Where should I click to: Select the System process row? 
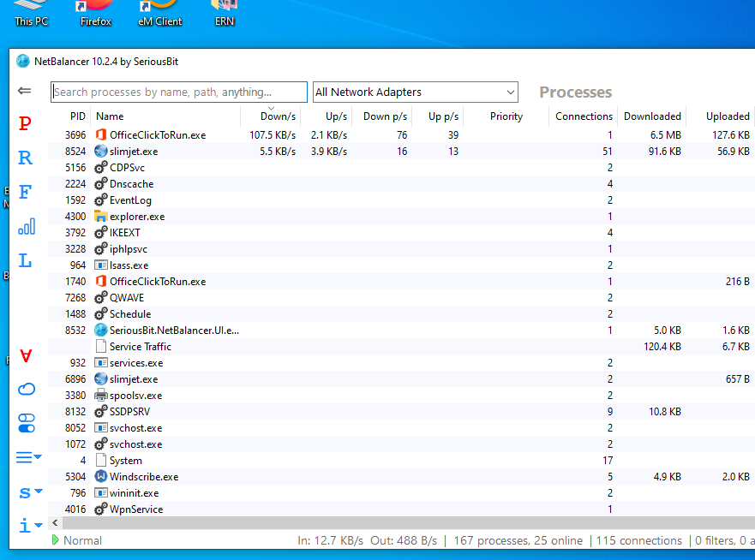pyautogui.click(x=401, y=461)
